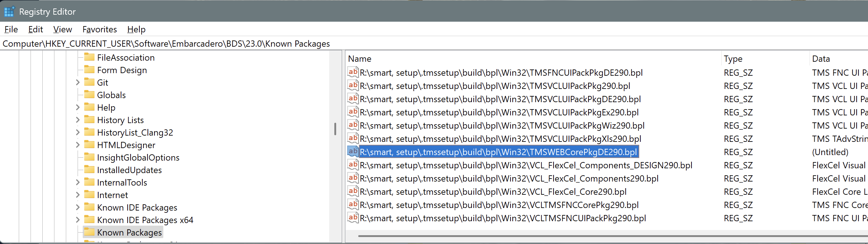868x244 pixels.
Task: Select the Form Design tree label
Action: [x=122, y=70]
